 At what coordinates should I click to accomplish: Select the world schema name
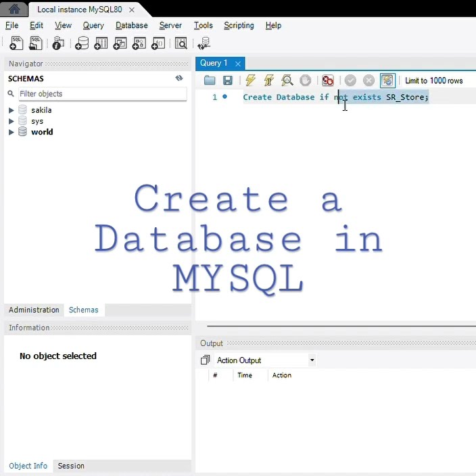42,132
